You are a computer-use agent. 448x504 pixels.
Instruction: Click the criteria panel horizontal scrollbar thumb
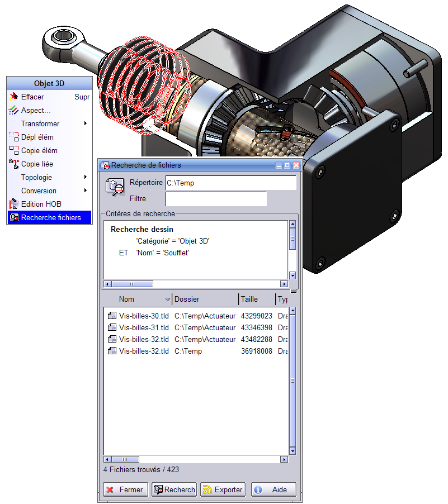tap(133, 284)
